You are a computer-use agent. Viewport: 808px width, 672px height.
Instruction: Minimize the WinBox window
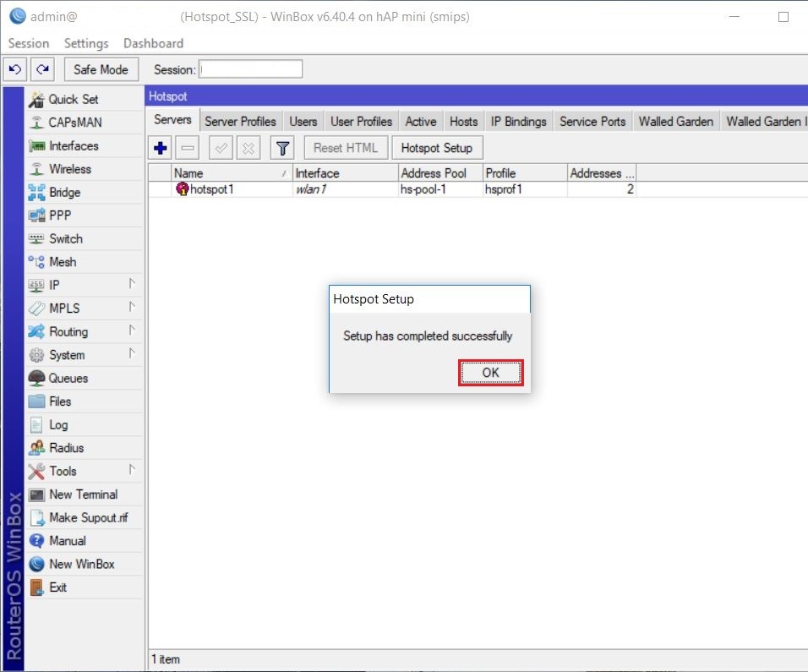tap(734, 17)
